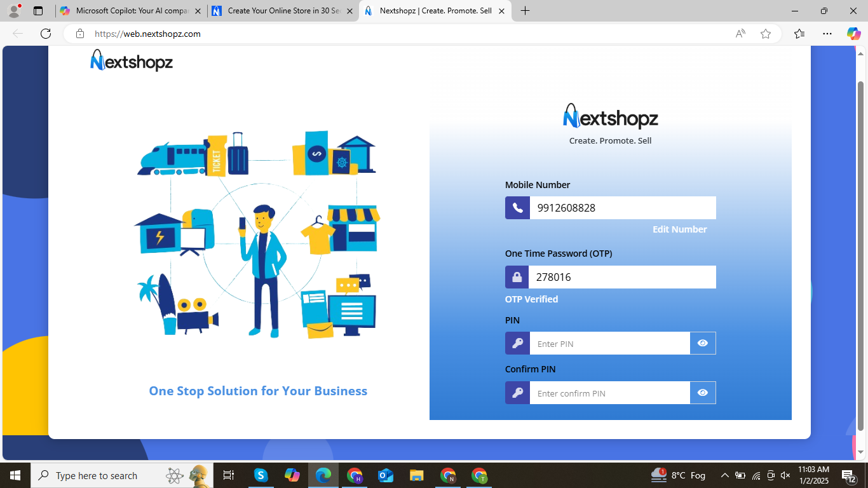Viewport: 868px width, 488px height.
Task: Focus the Mobile Number input field
Action: [623, 208]
